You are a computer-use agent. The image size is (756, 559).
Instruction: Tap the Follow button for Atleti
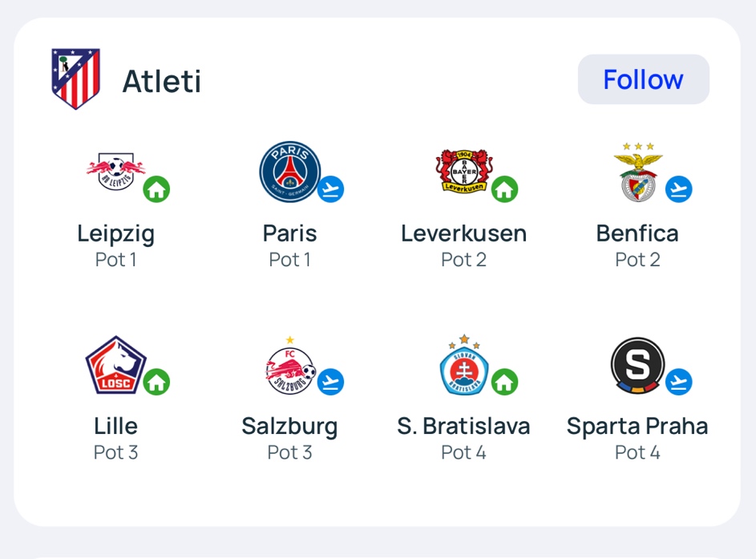pos(643,79)
